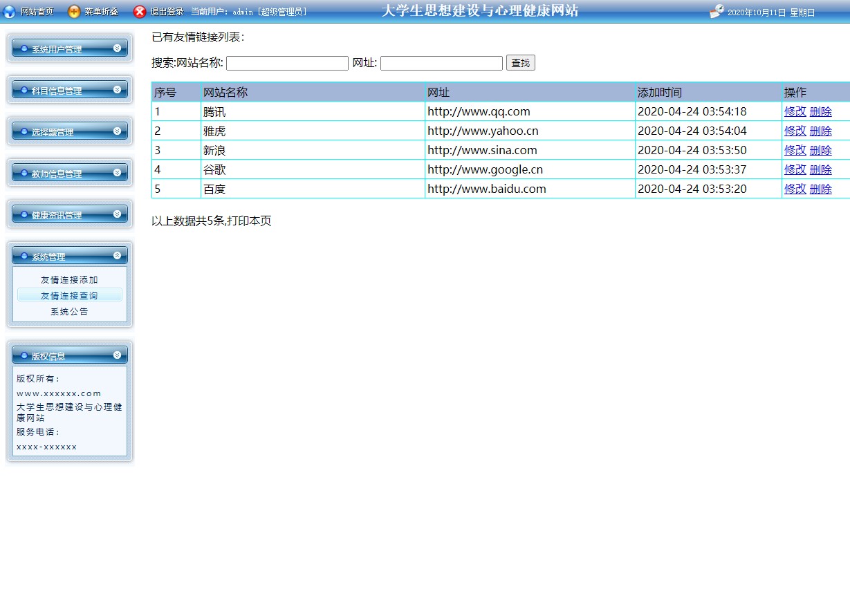Click the 添加时间 column header

click(708, 92)
